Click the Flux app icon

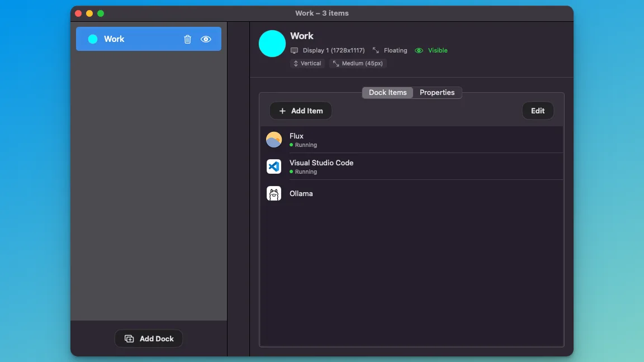pos(274,140)
